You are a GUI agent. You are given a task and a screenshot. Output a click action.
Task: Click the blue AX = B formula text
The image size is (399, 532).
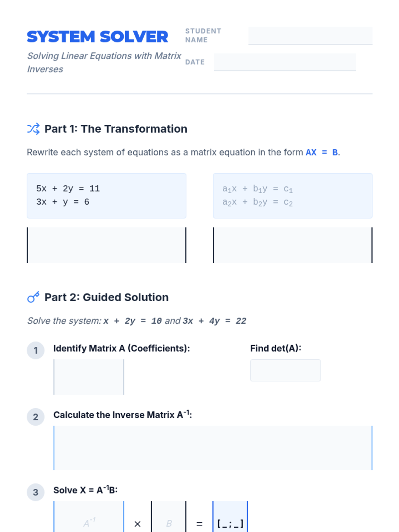322,152
